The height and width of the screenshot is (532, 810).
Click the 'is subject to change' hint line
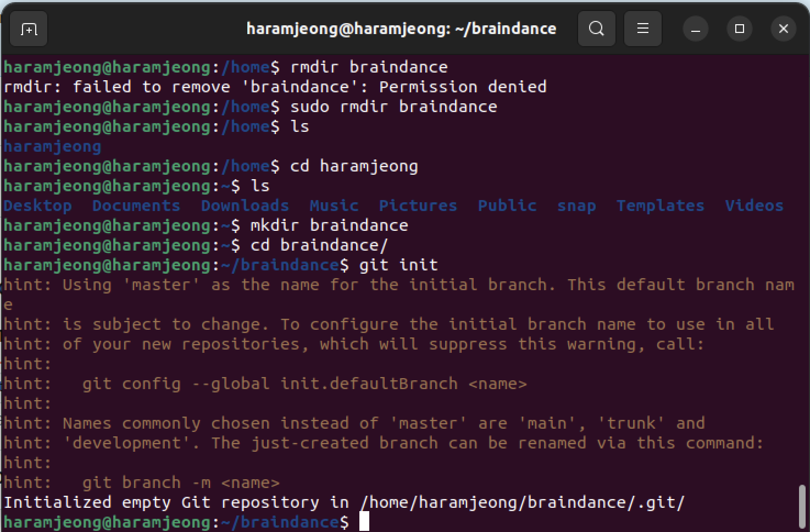tap(389, 324)
